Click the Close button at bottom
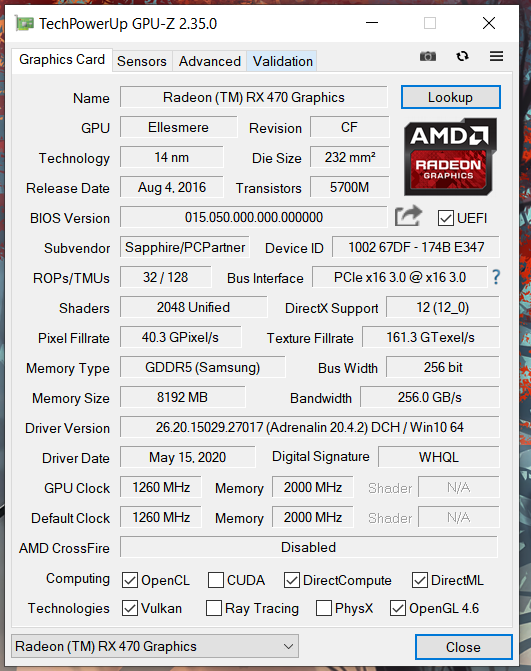The image size is (531, 671). [463, 647]
